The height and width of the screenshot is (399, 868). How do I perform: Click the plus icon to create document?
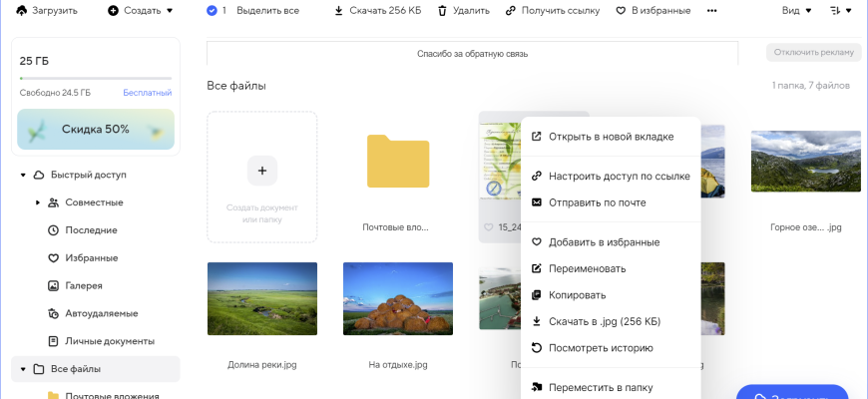[262, 171]
